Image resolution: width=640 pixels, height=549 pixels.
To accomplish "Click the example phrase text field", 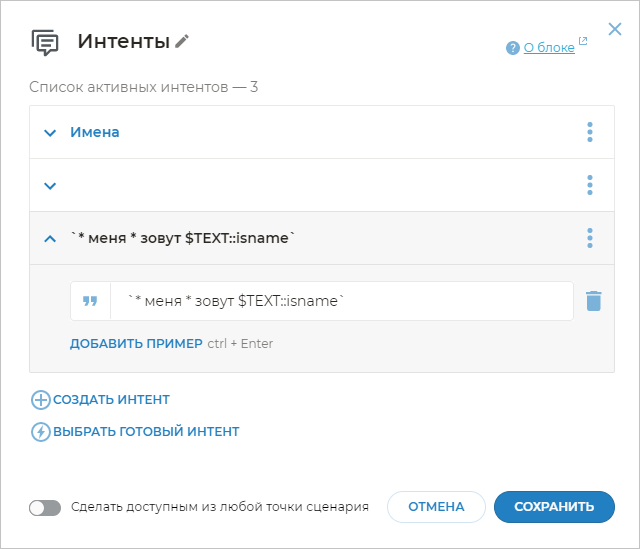I will [x=340, y=301].
